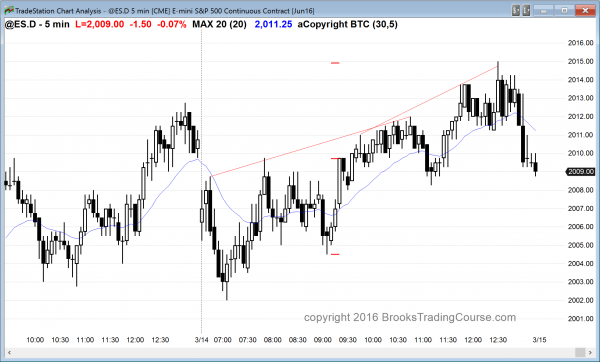Screen dimensions: 600x362
Task: Click the '-0.07%' percent change value
Action: click(x=171, y=24)
